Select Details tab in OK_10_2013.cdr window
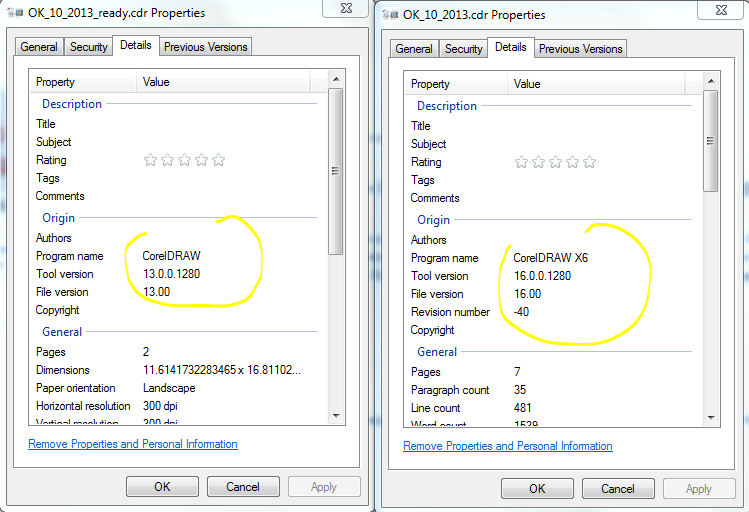749x512 pixels. click(x=511, y=47)
